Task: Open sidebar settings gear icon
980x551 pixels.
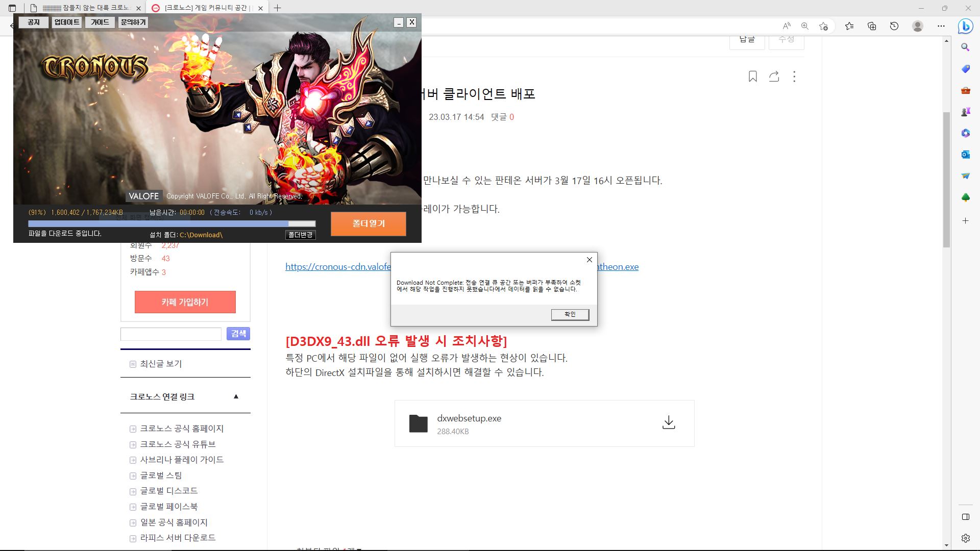Action: coord(965,538)
